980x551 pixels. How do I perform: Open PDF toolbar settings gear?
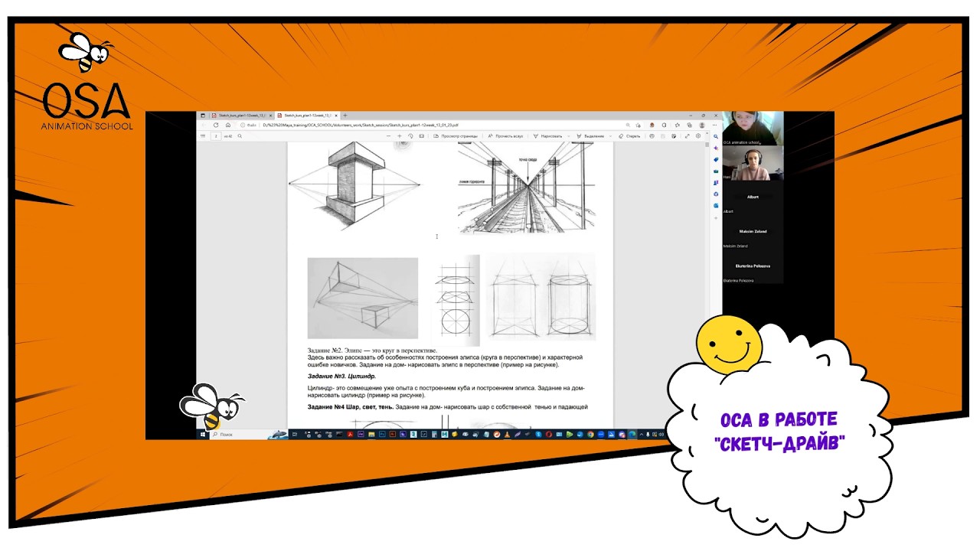[698, 136]
